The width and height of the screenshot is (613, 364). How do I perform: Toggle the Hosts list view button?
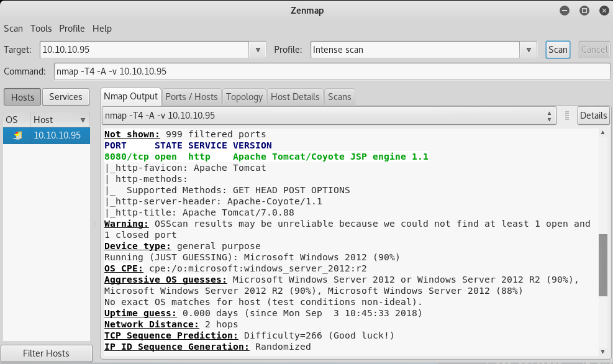pos(22,97)
